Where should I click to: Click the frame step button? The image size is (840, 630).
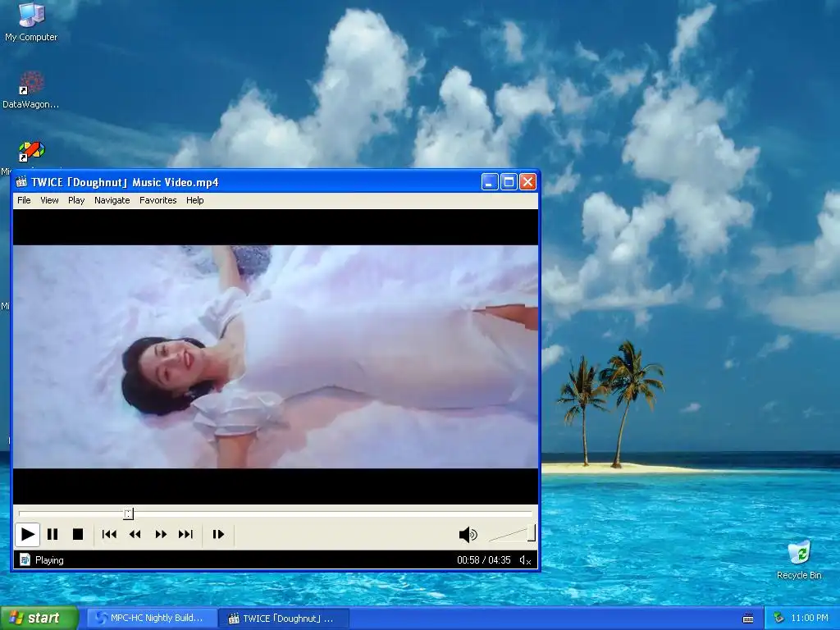click(x=218, y=534)
